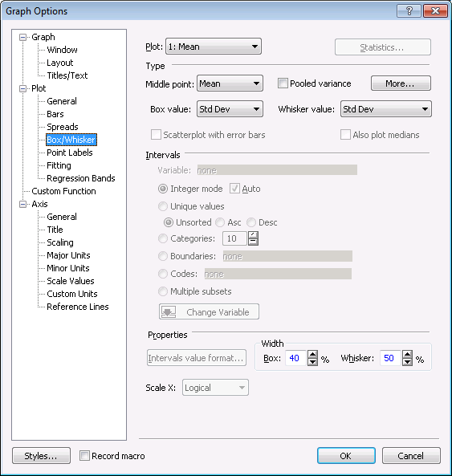This screenshot has width=452, height=476.
Task: Open the Major Units tree item
Action: click(x=68, y=255)
